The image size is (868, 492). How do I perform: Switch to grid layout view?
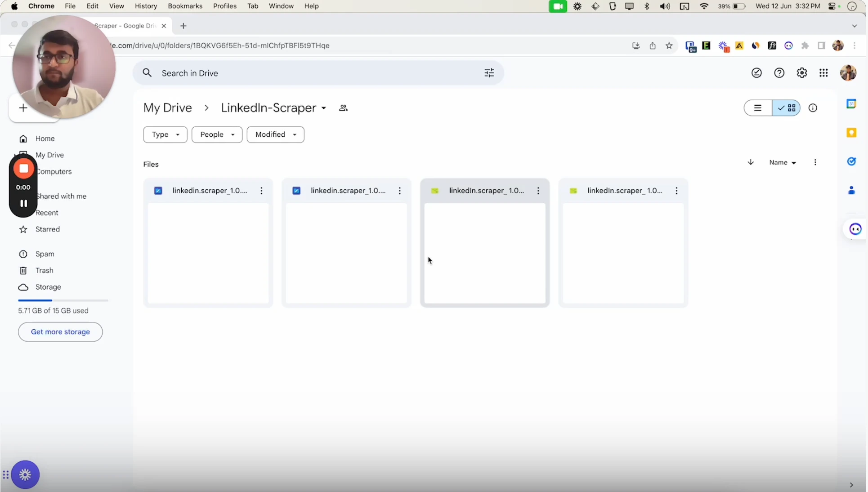pos(786,108)
